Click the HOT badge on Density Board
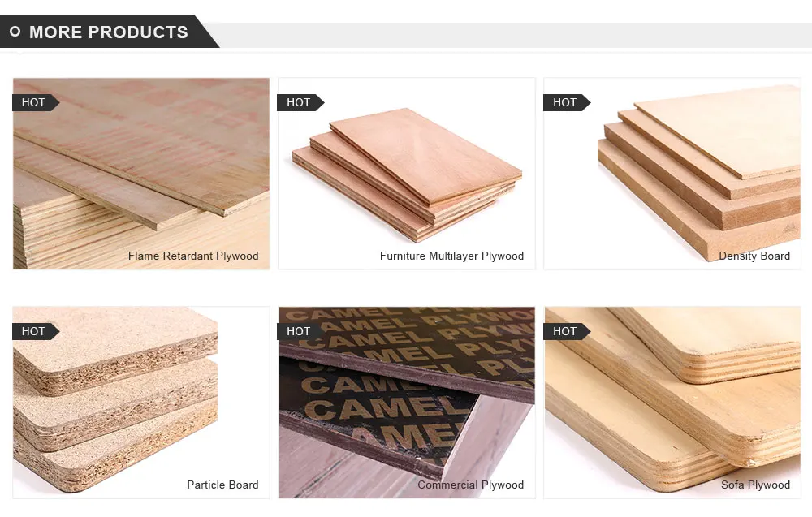The image size is (812, 517). pos(567,102)
